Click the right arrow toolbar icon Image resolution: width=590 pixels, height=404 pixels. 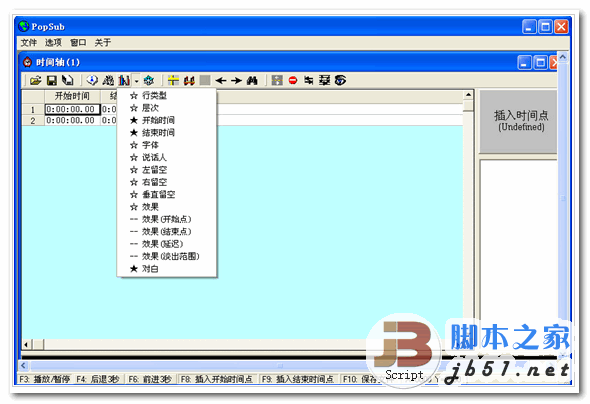point(236,80)
